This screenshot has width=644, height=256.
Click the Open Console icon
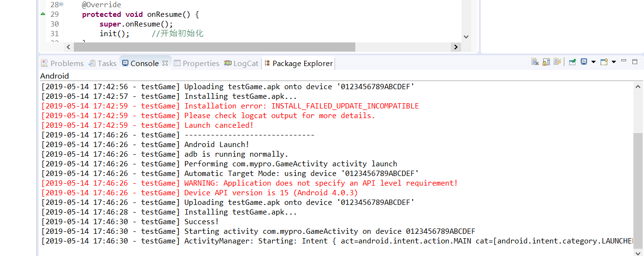pyautogui.click(x=604, y=62)
